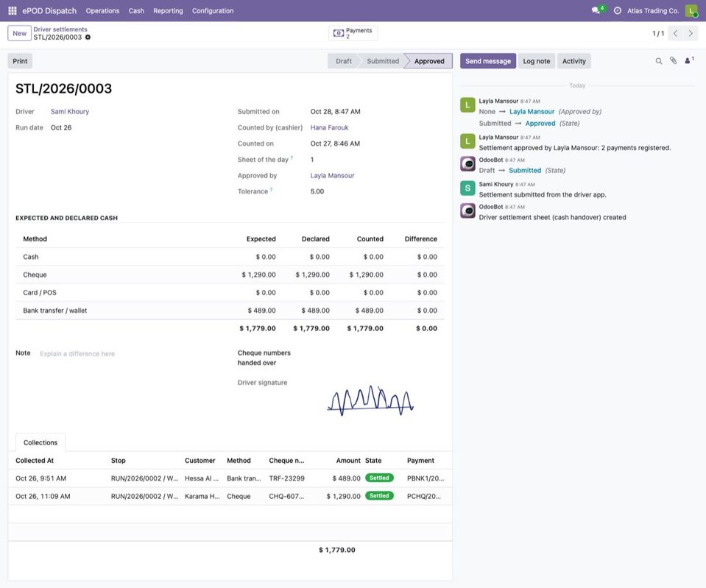
Task: Click Send message in the chatter
Action: click(x=488, y=61)
